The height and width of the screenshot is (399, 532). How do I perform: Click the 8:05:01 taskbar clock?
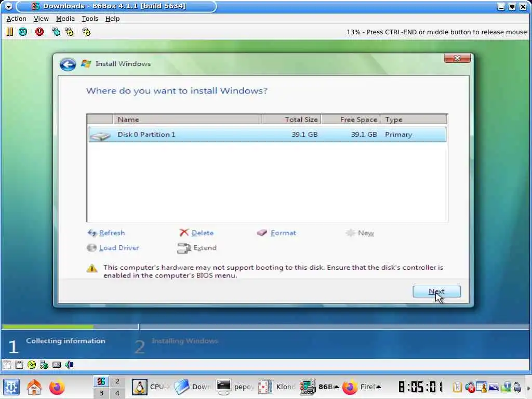pyautogui.click(x=421, y=387)
